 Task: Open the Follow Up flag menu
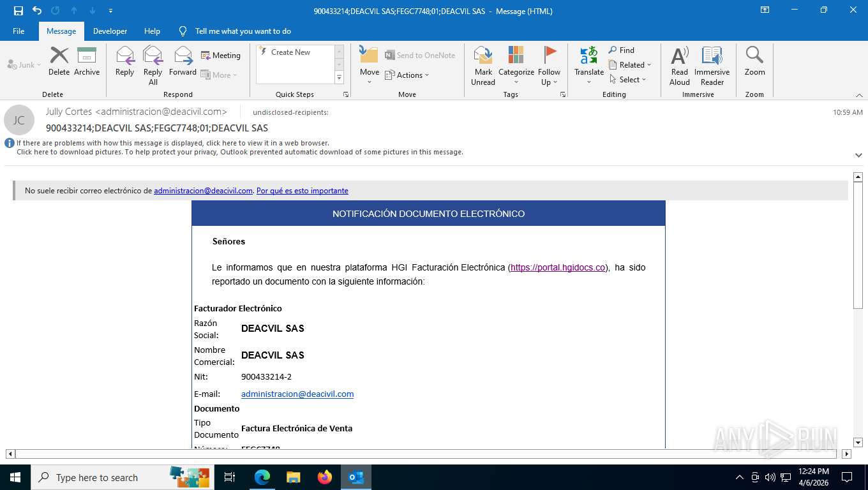click(550, 66)
